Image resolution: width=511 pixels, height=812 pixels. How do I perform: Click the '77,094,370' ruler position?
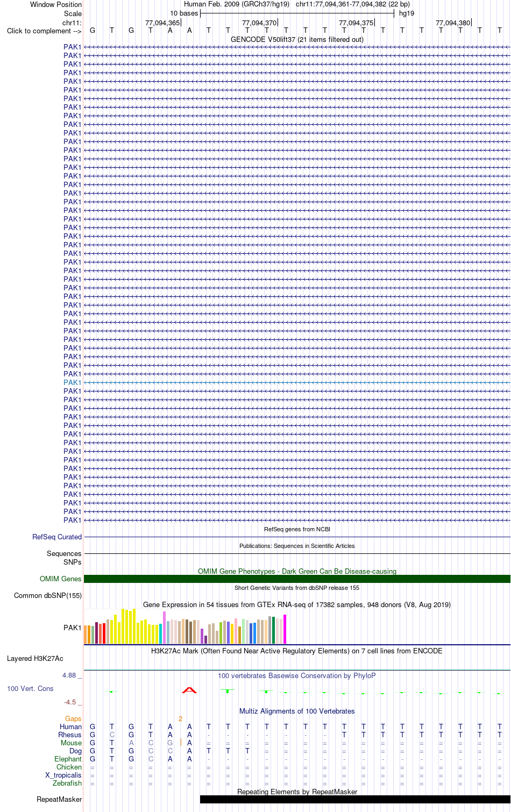coord(259,23)
